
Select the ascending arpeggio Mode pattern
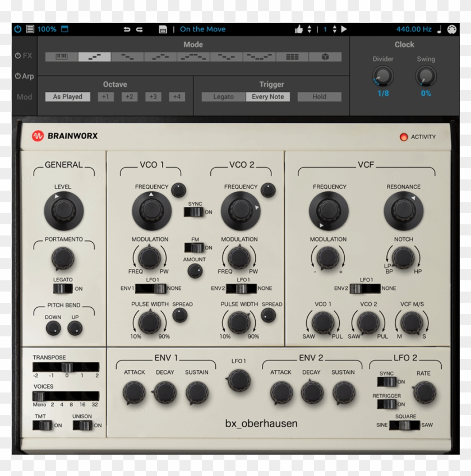tap(94, 57)
